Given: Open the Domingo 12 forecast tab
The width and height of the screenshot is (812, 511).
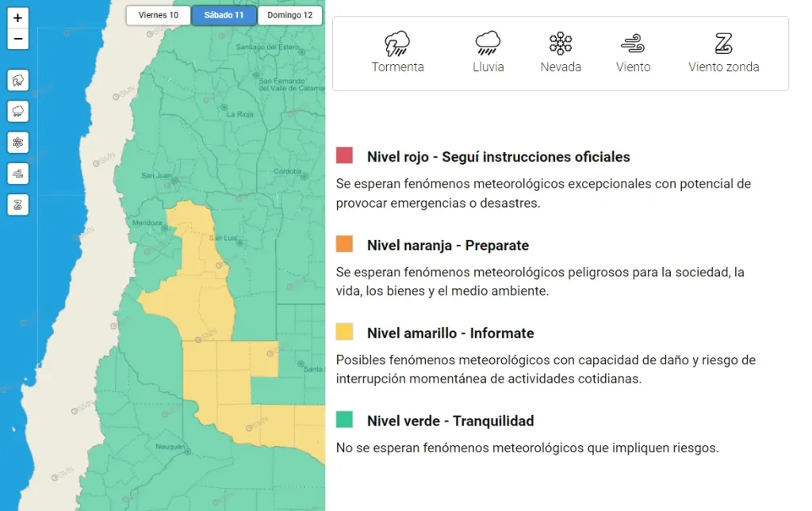Looking at the screenshot, I should [289, 15].
